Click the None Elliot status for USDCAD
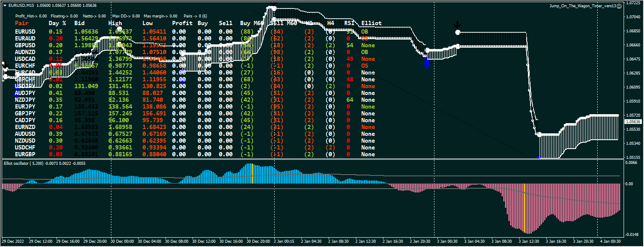 coord(368,59)
